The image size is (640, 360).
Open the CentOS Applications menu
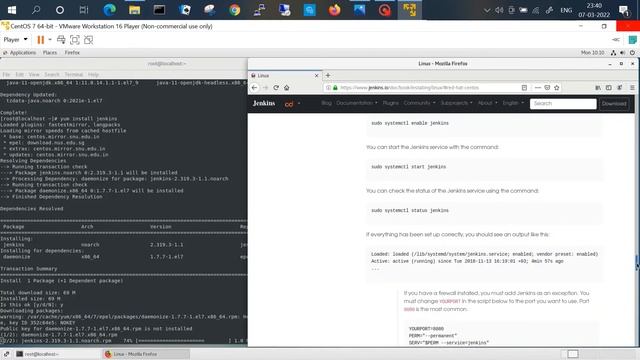click(x=20, y=53)
